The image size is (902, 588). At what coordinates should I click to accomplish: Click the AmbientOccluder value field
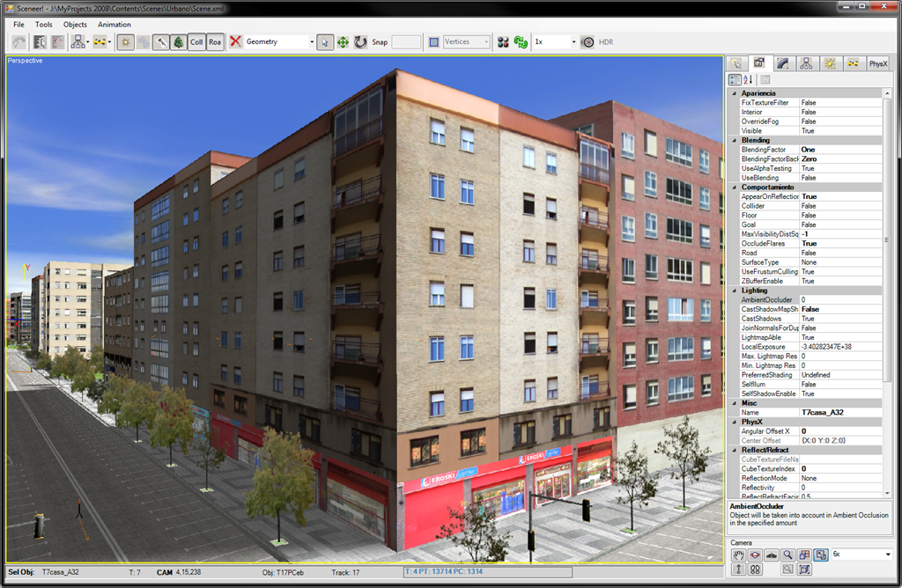tap(841, 299)
